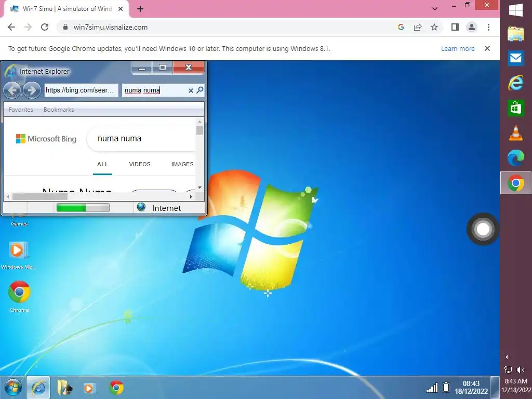Select Google Chrome in the side taskbar
Viewport: 532px width, 399px height.
pos(516,183)
